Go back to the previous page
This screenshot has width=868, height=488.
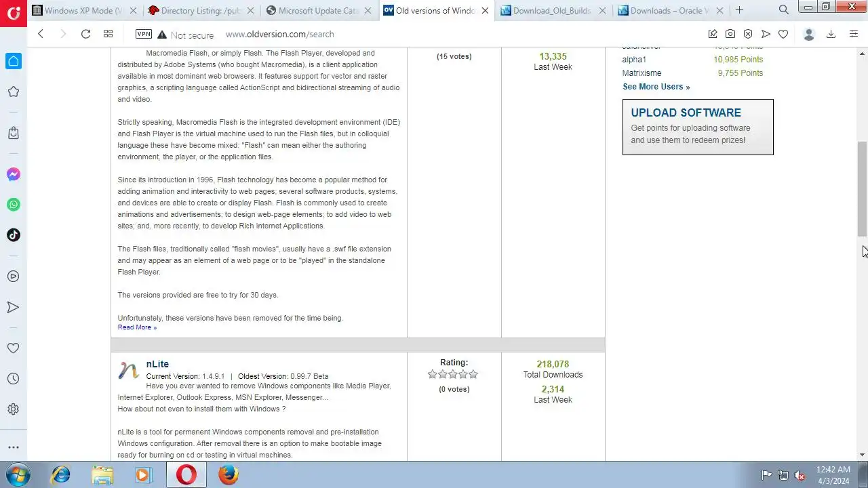(41, 34)
